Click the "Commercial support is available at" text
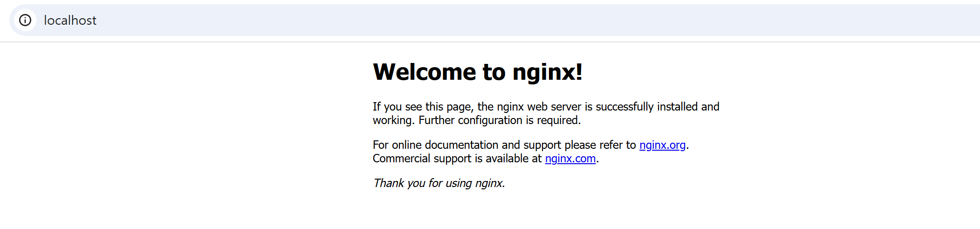 pos(457,159)
